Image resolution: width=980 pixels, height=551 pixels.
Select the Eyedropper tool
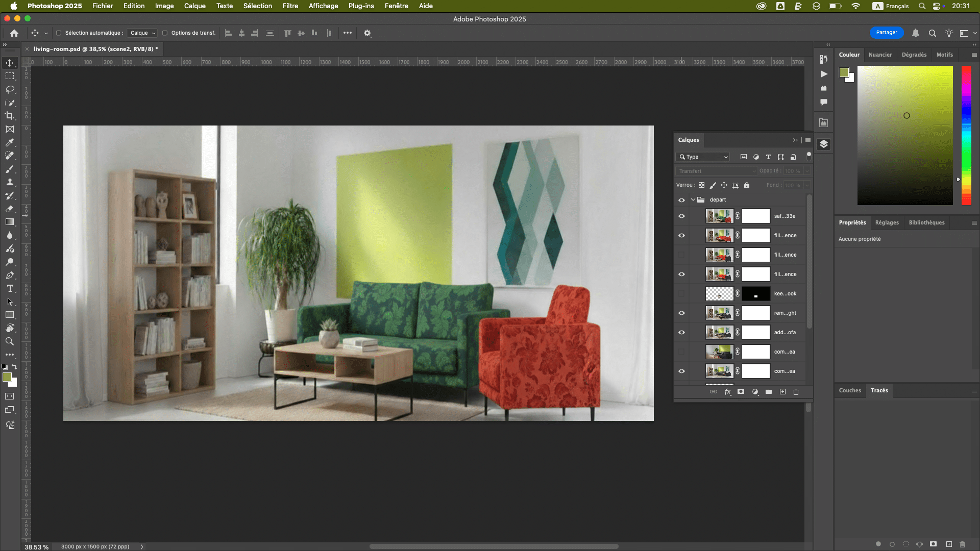pyautogui.click(x=10, y=142)
